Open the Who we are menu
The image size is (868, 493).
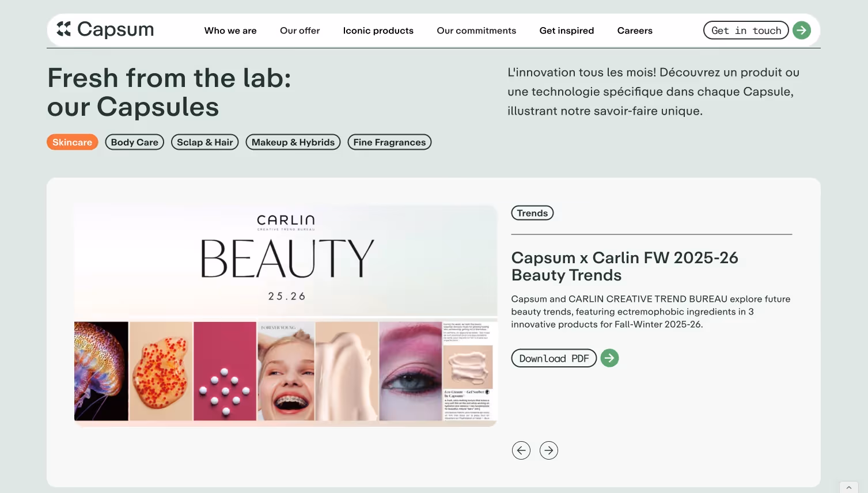click(x=230, y=31)
